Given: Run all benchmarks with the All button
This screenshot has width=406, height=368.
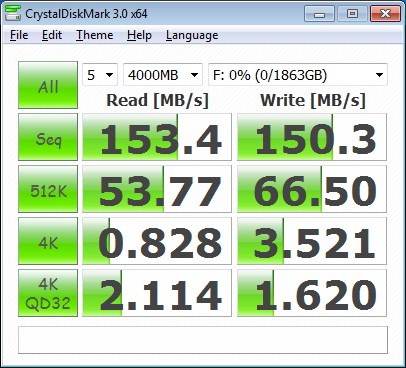Looking at the screenshot, I should click(48, 85).
